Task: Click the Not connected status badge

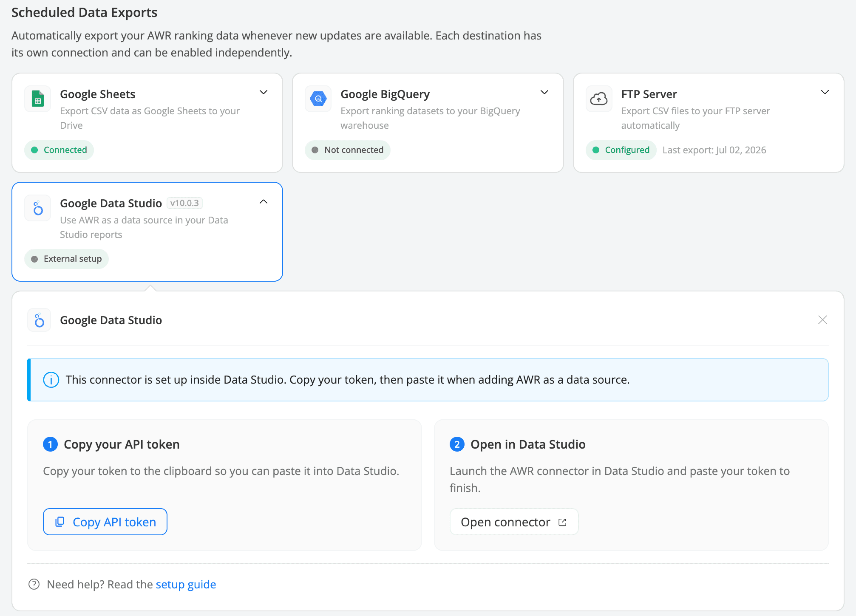Action: point(348,150)
